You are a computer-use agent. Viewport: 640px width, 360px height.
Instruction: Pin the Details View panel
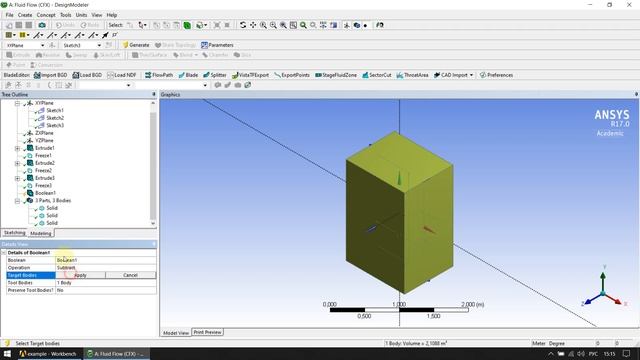pyautogui.click(x=154, y=244)
